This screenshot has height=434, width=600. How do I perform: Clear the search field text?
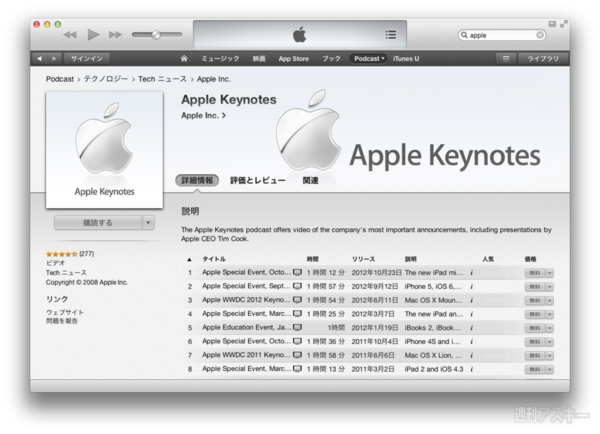tap(540, 35)
